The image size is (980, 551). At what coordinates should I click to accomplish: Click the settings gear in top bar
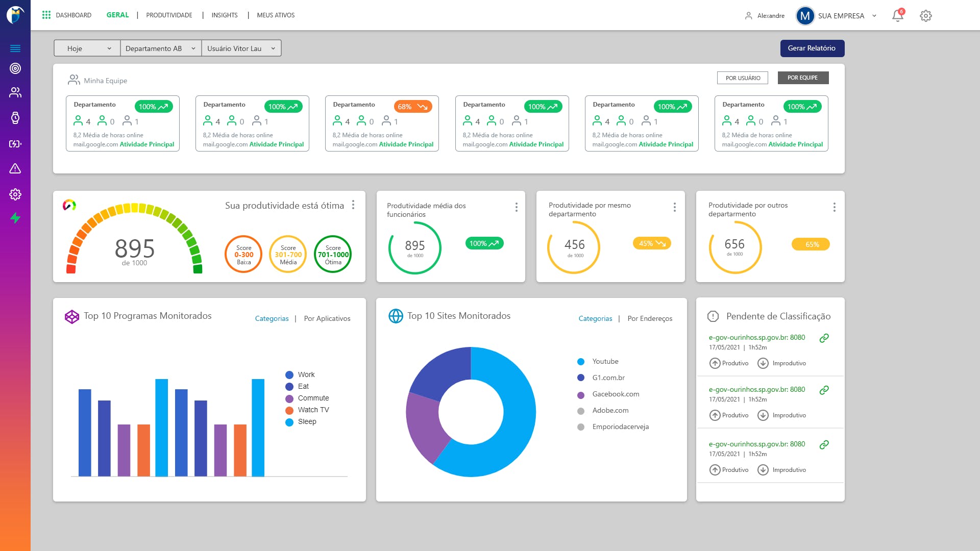click(x=925, y=16)
